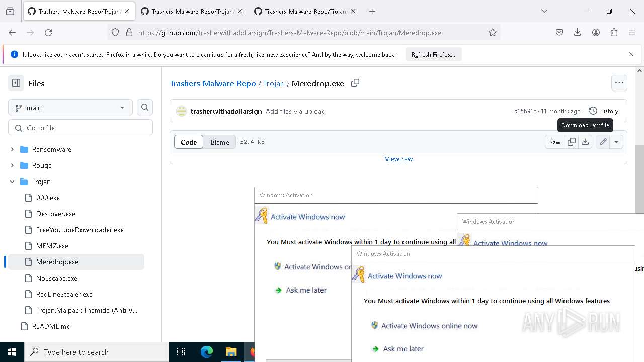
Task: Expand the Ransomware folder
Action: click(x=12, y=149)
